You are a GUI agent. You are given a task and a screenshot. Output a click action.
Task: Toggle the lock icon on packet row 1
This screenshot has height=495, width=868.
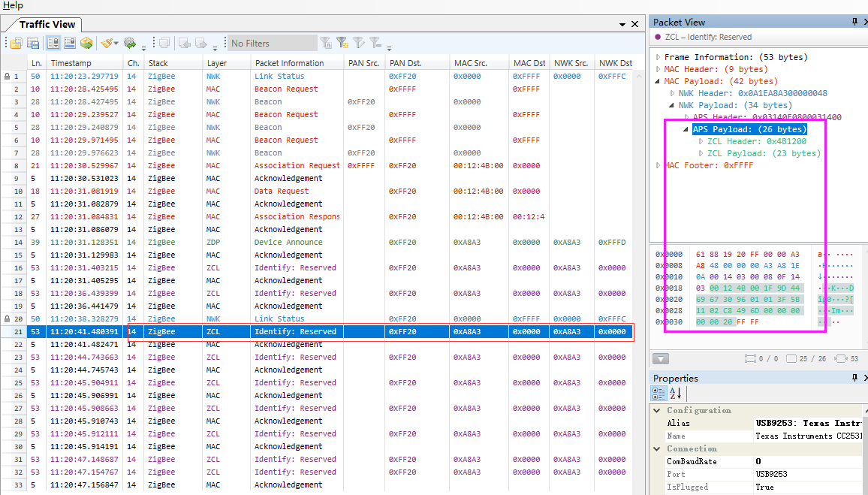[8, 77]
